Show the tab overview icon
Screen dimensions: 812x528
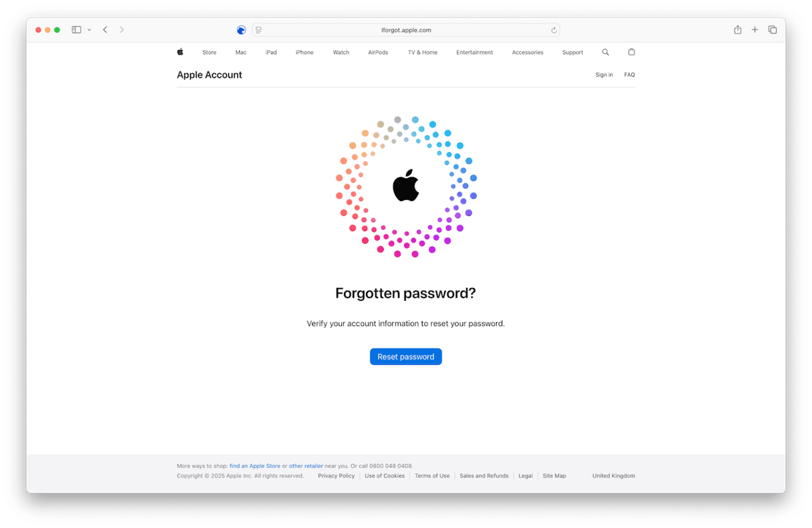(773, 30)
